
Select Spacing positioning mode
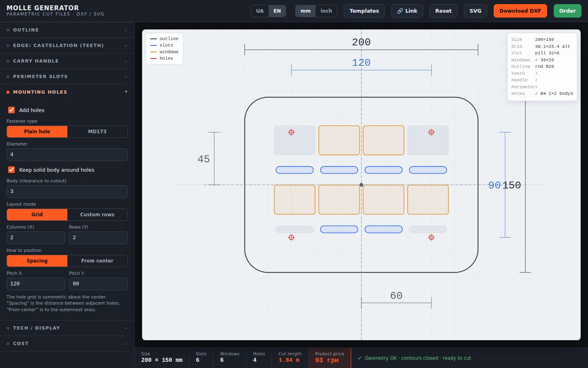(x=37, y=261)
